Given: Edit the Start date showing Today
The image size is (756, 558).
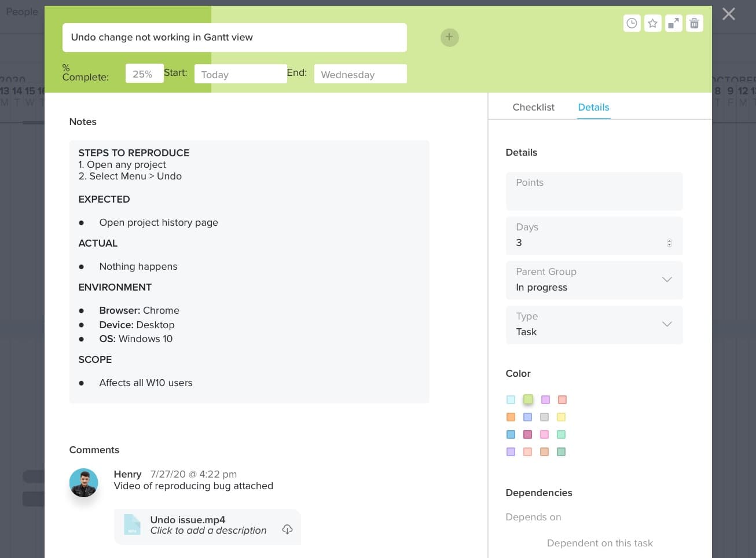Looking at the screenshot, I should tap(241, 74).
